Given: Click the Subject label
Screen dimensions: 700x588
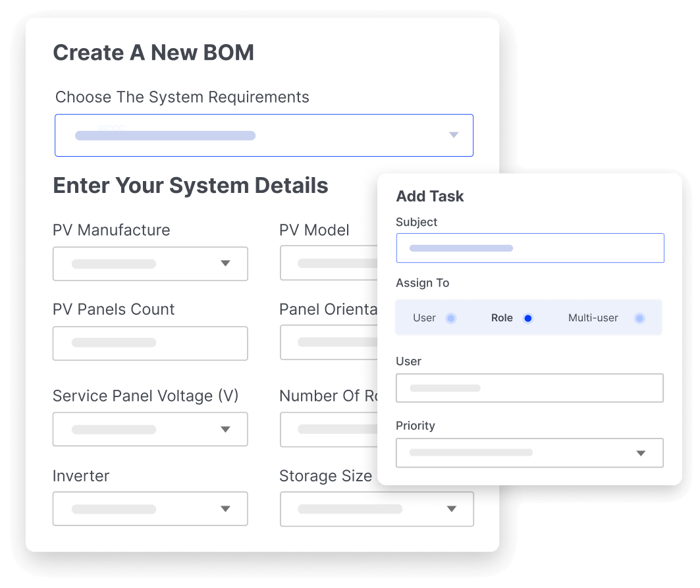Looking at the screenshot, I should pos(417,222).
